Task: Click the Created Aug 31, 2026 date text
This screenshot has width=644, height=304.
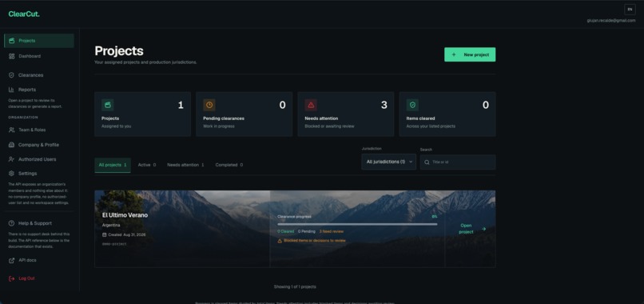Action: (127, 235)
